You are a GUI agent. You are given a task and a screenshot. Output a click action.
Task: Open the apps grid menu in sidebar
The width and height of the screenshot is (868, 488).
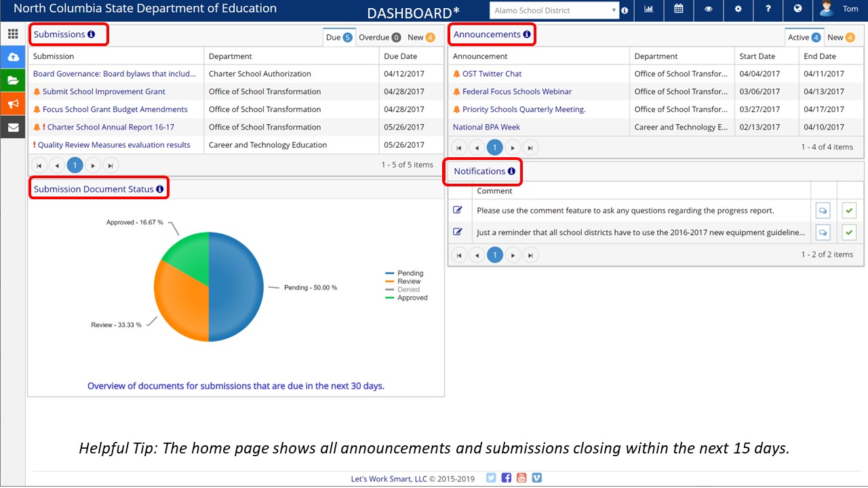pos(13,34)
